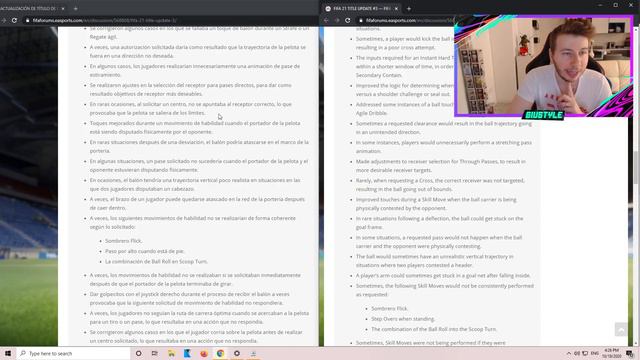Image resolution: width=640 pixels, height=360 pixels.
Task: Click 'En raras ocasiones, al solicitar un centro' bullet
Action: point(191,108)
